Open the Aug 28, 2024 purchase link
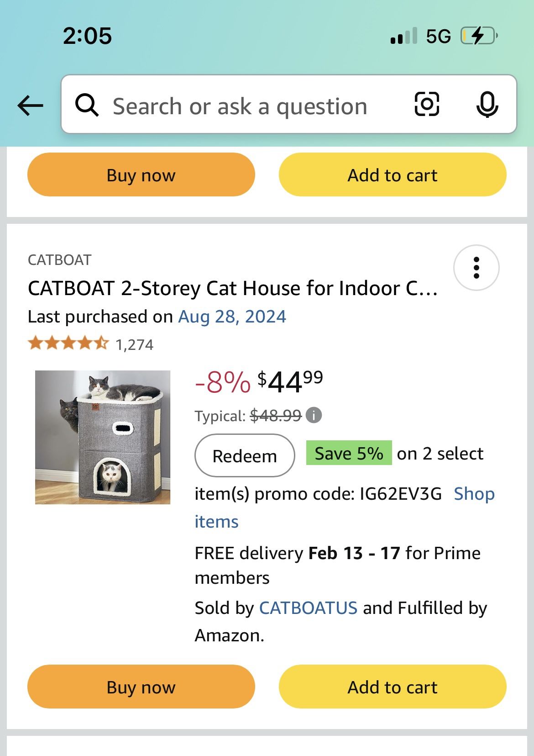The height and width of the screenshot is (756, 534). pos(232,317)
